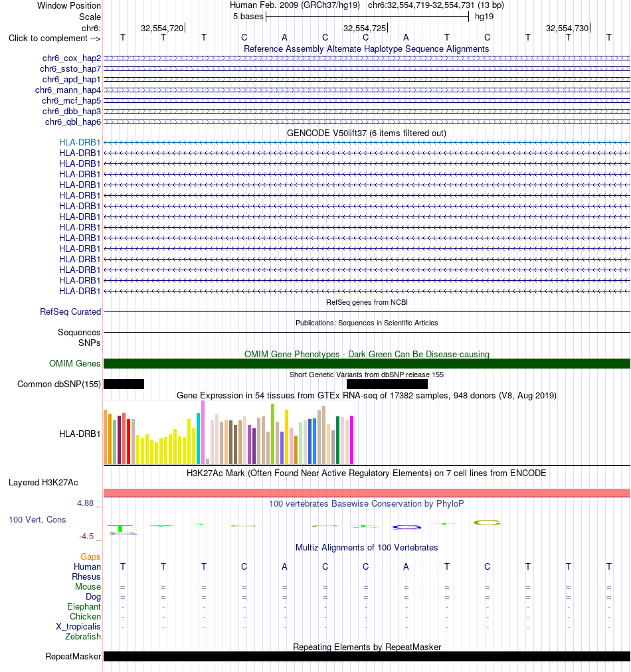Screen dimensions: 631x672
Task: Click the chr6_qbl_hap6 label
Action: (73, 122)
